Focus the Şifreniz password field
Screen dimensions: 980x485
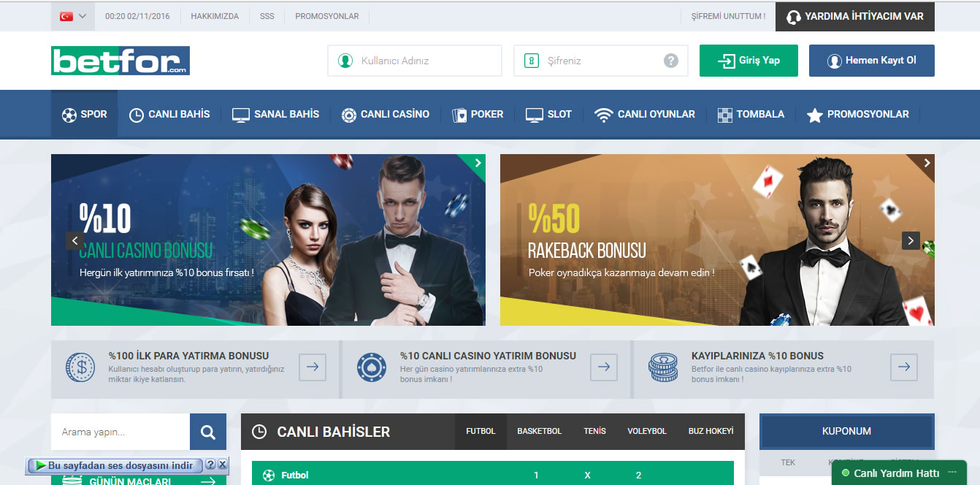click(601, 61)
